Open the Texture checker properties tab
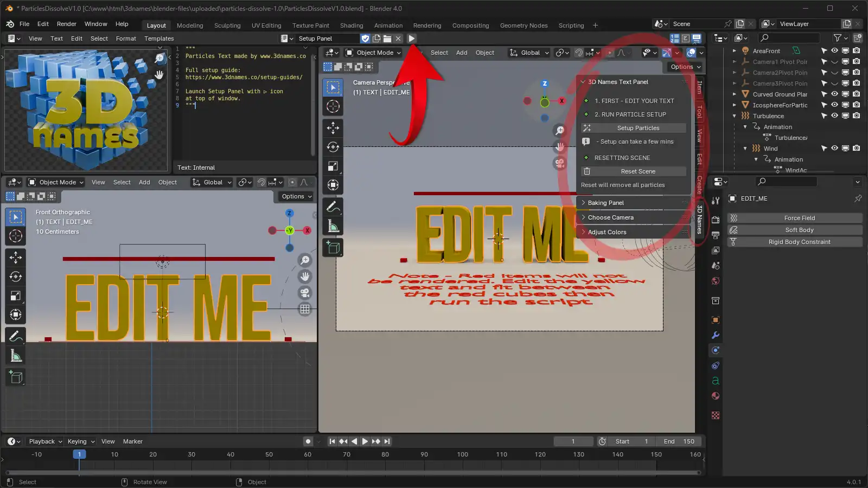Screen dimensions: 868x488 pyautogui.click(x=716, y=415)
